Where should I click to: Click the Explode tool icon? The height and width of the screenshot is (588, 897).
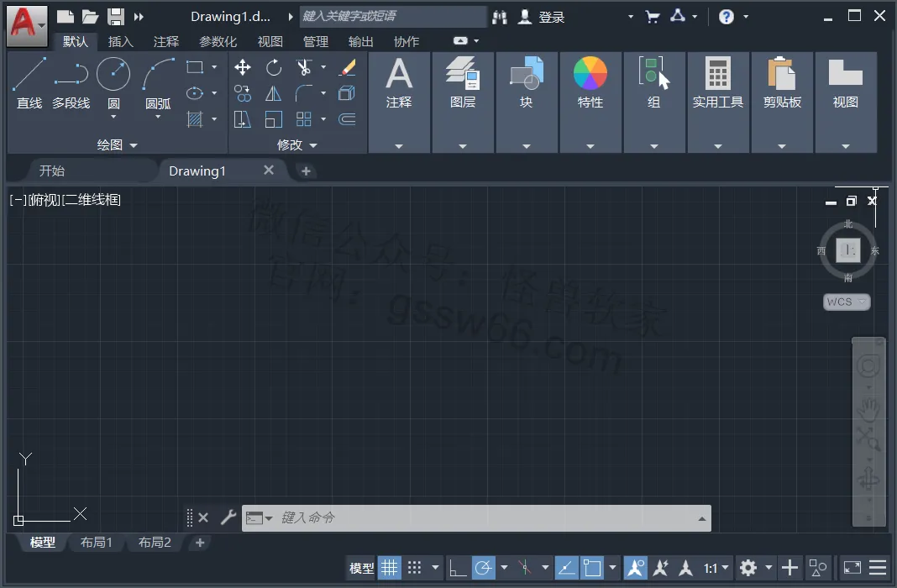[x=347, y=93]
